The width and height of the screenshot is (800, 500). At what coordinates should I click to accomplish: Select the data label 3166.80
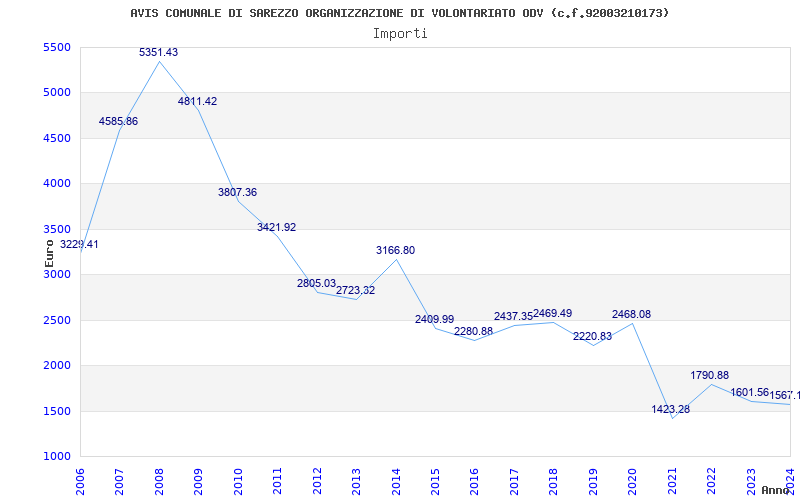[395, 251]
